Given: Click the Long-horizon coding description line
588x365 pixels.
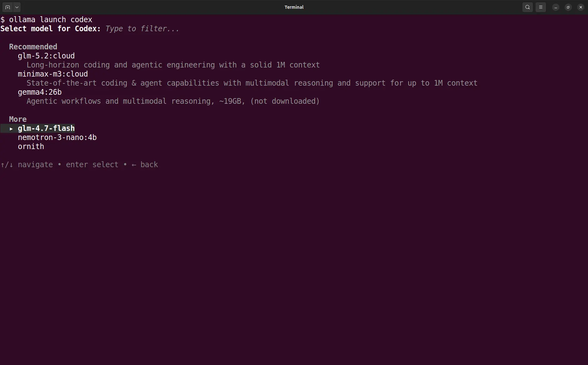Looking at the screenshot, I should point(173,65).
